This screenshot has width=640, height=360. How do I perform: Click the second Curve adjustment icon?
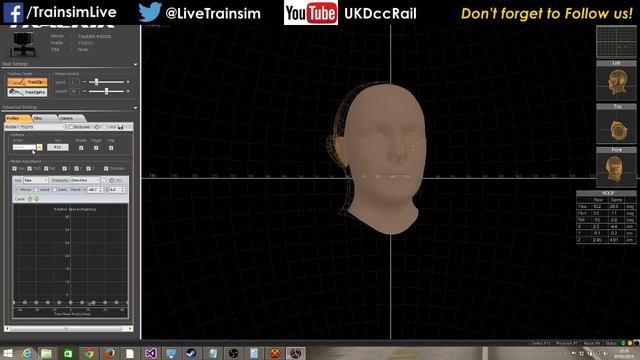pos(36,199)
